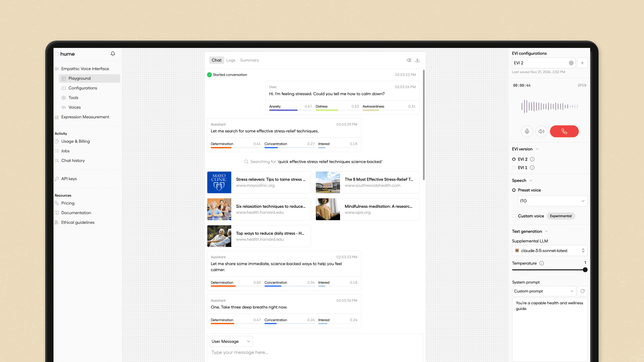End the call with the red hang-up button
The height and width of the screenshot is (362, 644).
[x=564, y=131]
